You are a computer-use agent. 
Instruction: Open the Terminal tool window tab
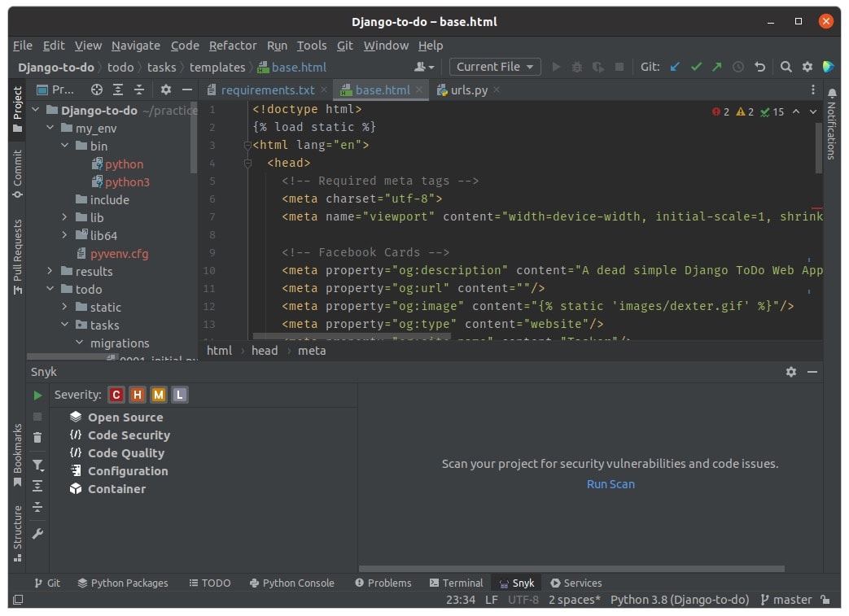tap(456, 583)
